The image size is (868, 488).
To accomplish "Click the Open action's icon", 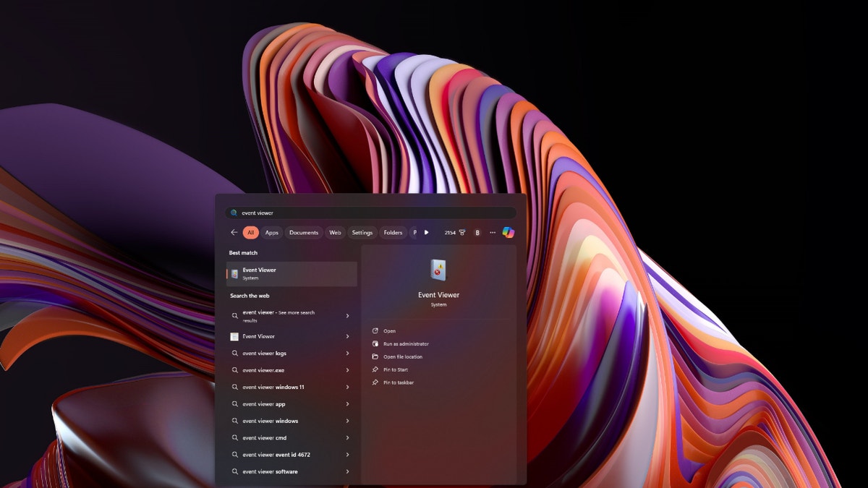I will (375, 331).
